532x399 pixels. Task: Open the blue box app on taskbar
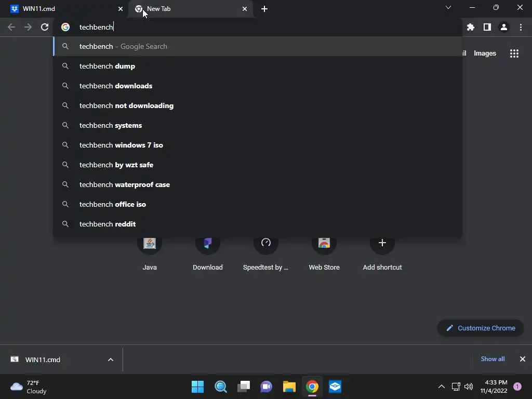(335, 387)
